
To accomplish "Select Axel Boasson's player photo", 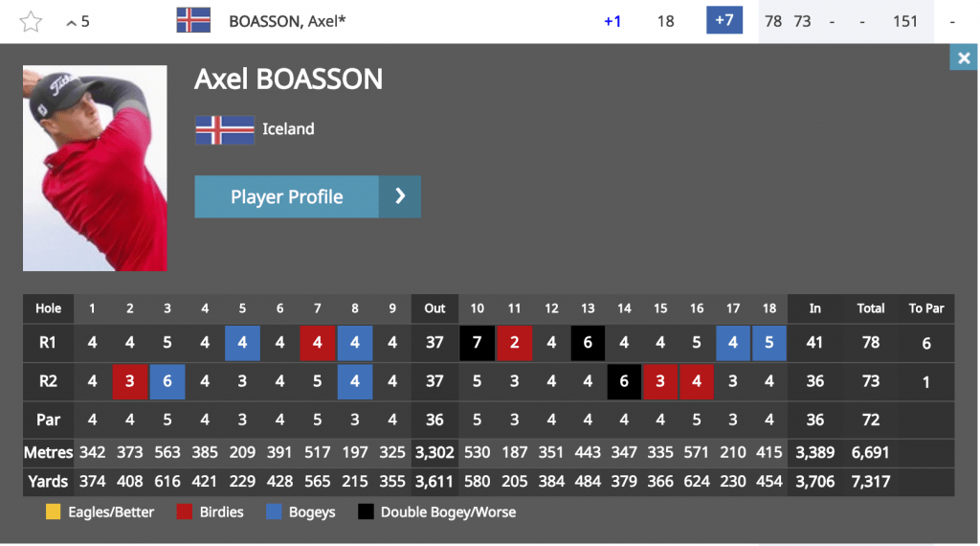I will [x=95, y=169].
